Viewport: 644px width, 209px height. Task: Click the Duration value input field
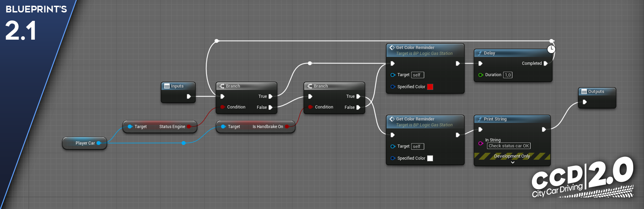tap(508, 75)
